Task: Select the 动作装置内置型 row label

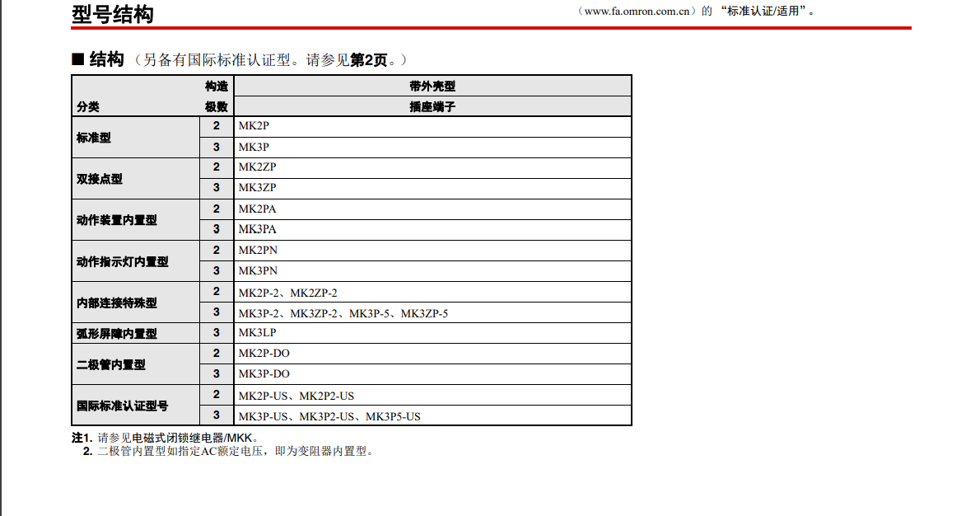Action: tap(116, 220)
